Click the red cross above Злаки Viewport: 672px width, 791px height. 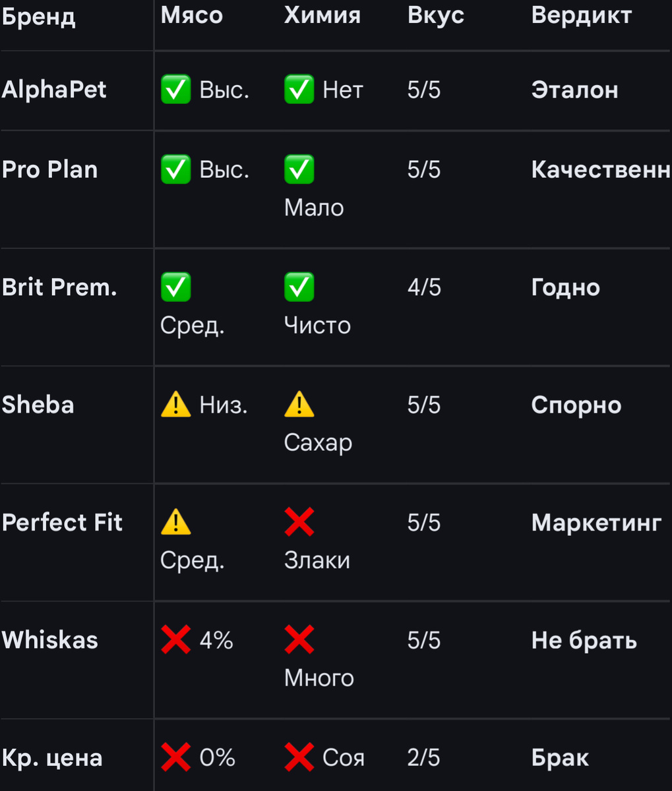(299, 523)
